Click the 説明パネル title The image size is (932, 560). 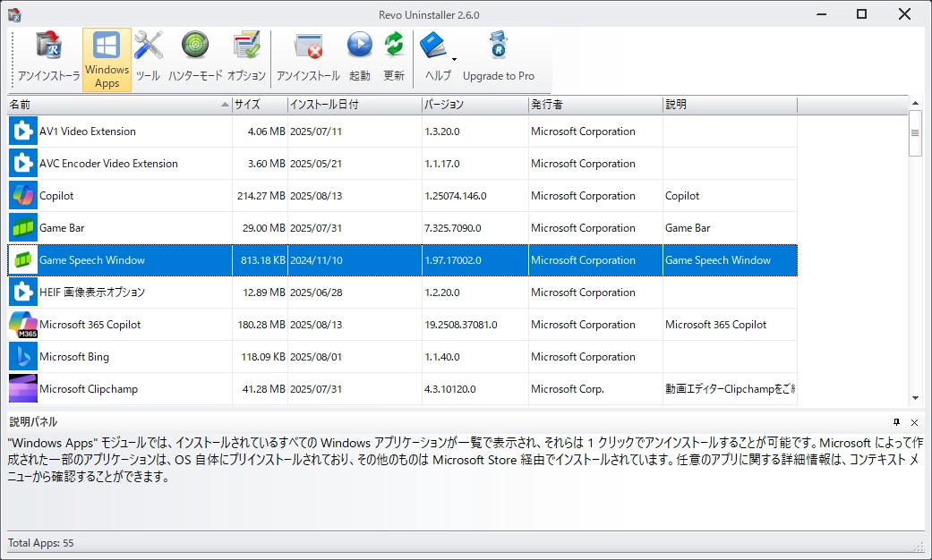click(33, 421)
